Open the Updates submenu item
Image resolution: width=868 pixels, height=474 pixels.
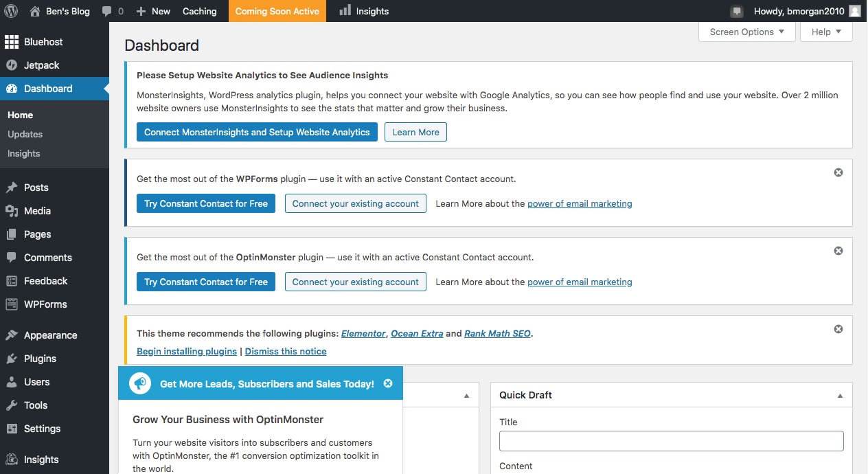click(25, 134)
